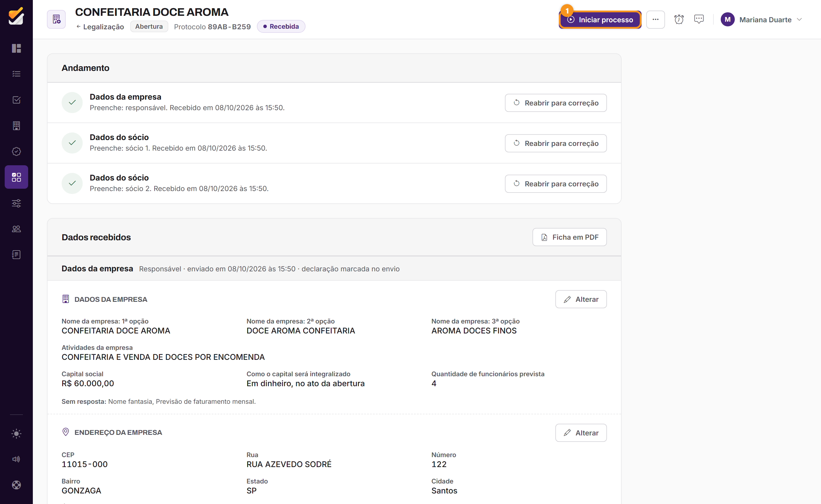Click the app logo in the sidebar
Screen dimensions: 821x504
point(16,16)
